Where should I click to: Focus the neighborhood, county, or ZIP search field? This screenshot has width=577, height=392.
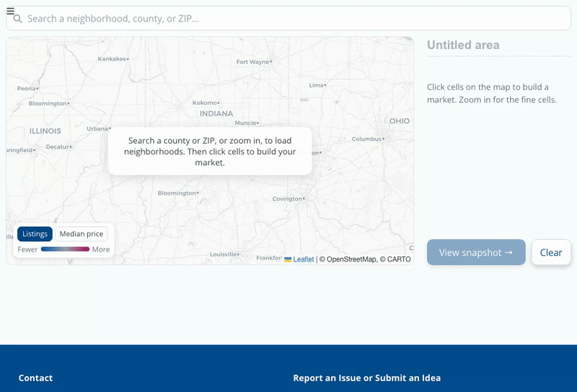point(288,19)
